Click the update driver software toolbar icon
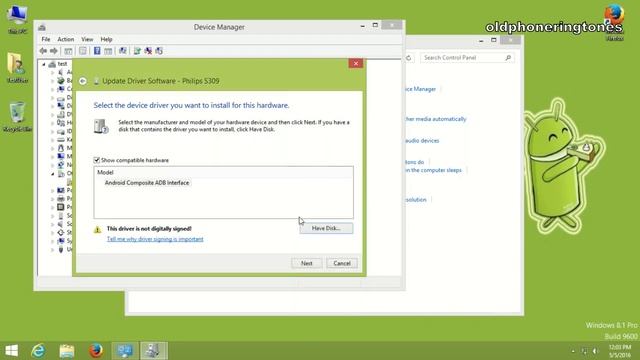Screen dimensions: 640x360 [x=137, y=51]
